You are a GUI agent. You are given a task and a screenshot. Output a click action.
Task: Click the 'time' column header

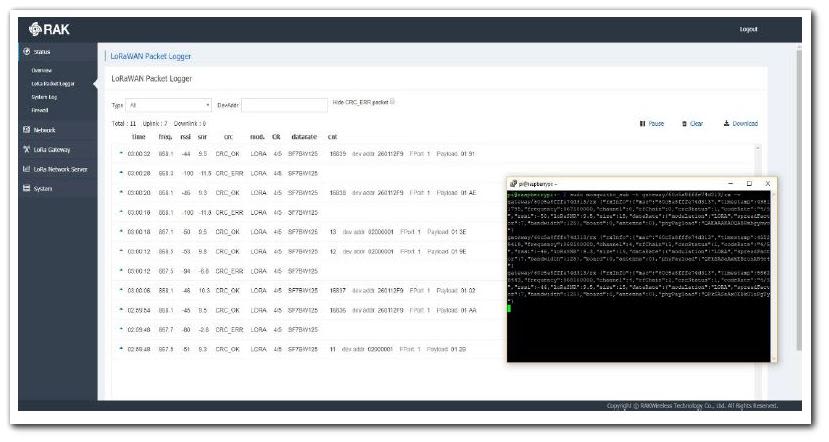pyautogui.click(x=139, y=136)
